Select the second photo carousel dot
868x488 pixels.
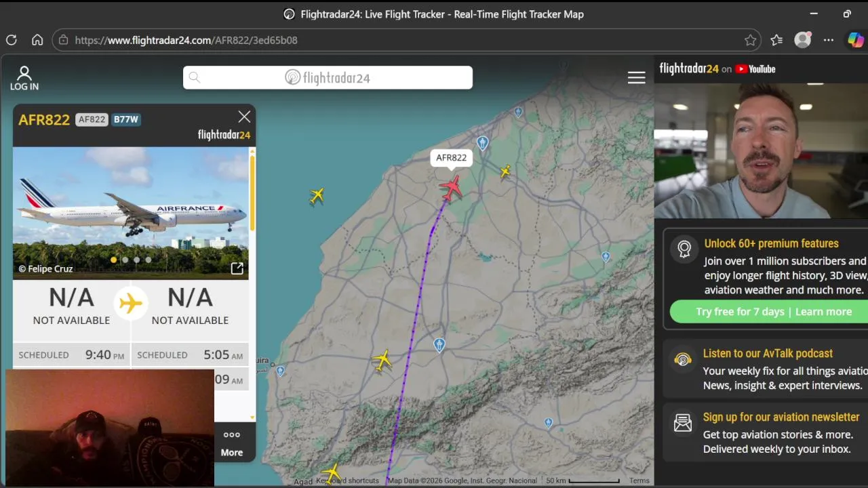click(x=125, y=260)
